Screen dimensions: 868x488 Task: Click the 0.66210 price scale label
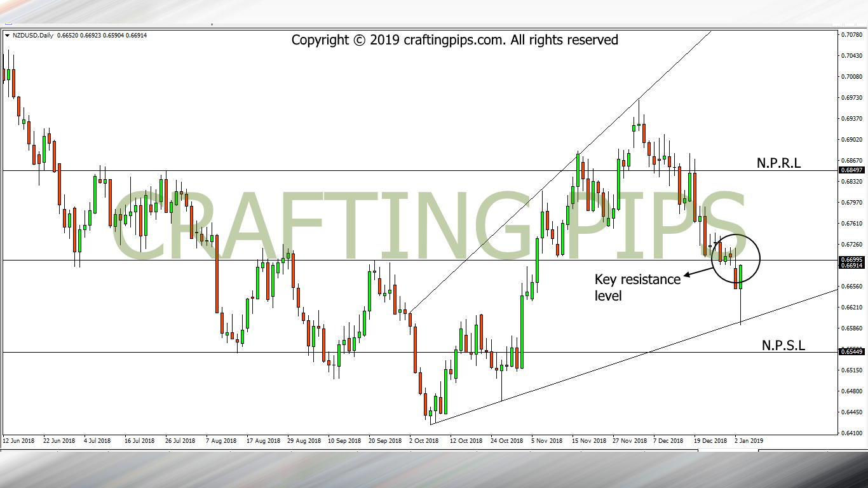tap(851, 307)
